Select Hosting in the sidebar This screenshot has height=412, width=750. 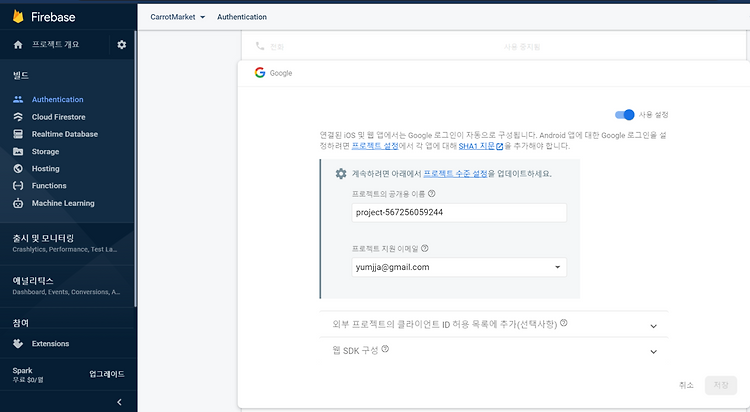[x=45, y=168]
